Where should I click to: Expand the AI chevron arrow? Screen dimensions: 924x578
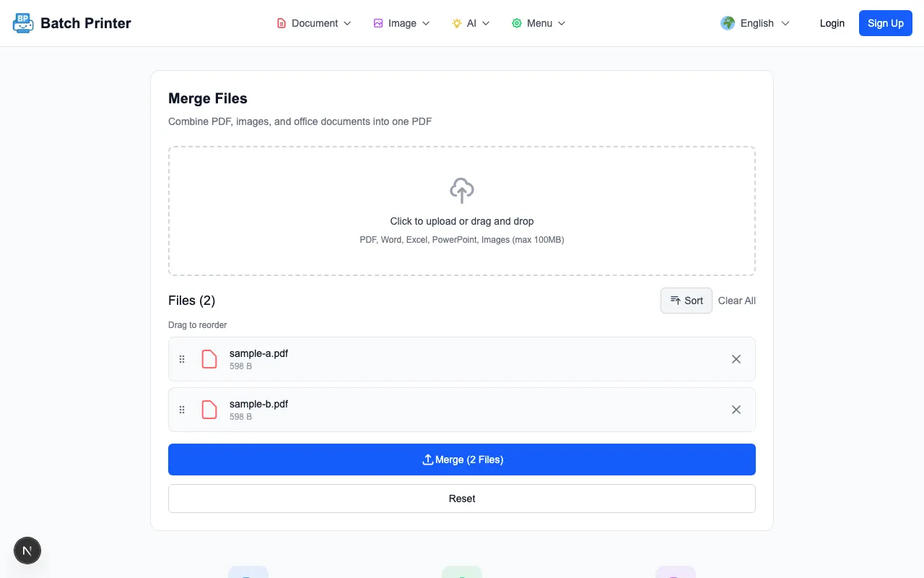click(486, 23)
